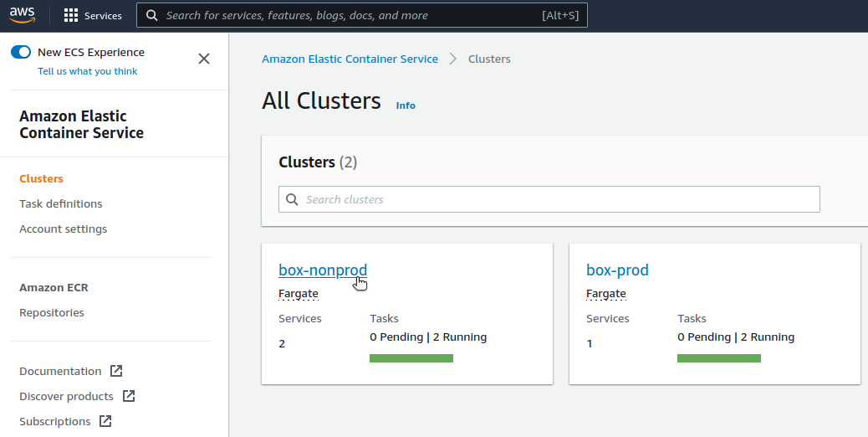Click the magnifier icon in the top search bar
The width and height of the screenshot is (868, 437).
pyautogui.click(x=151, y=16)
